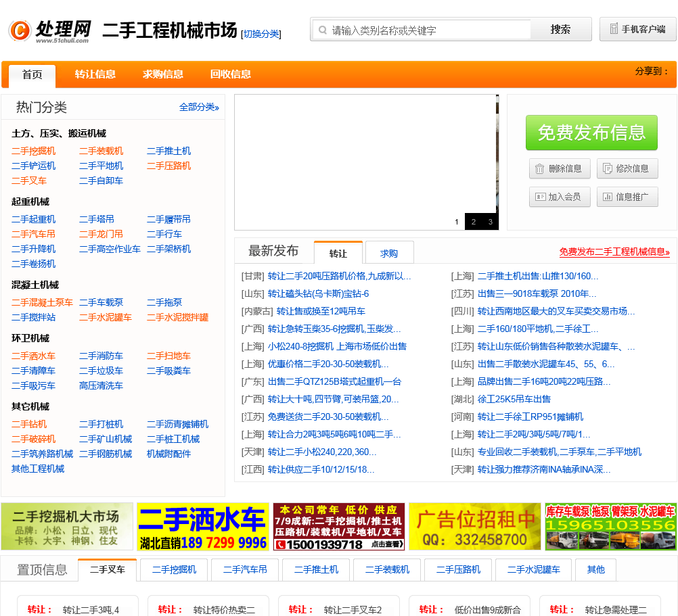The height and width of the screenshot is (616, 678).
Task: Open listing 转让磕头钻(乌卡斯)宝钻-6
Action: click(318, 293)
